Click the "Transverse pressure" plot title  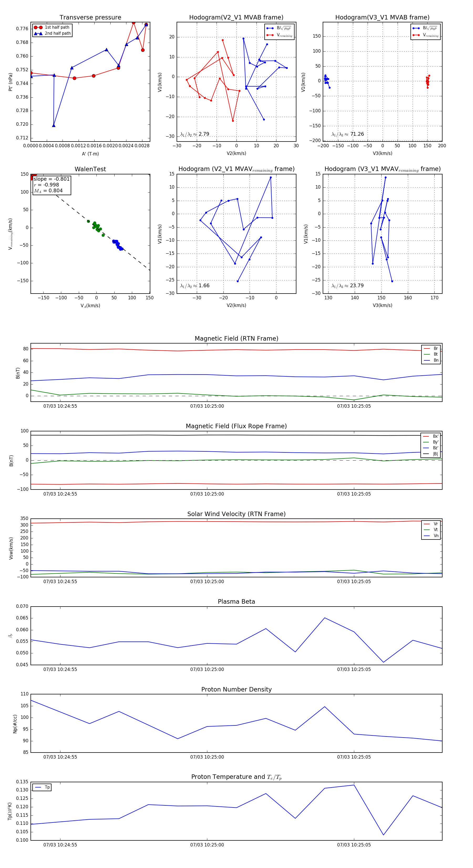tap(90, 18)
